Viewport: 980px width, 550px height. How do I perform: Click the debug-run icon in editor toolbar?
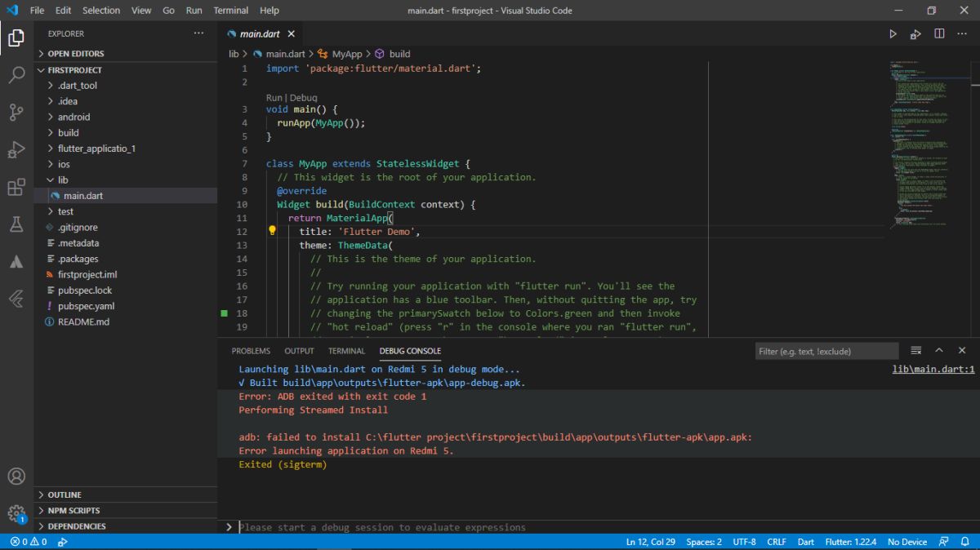(x=915, y=33)
